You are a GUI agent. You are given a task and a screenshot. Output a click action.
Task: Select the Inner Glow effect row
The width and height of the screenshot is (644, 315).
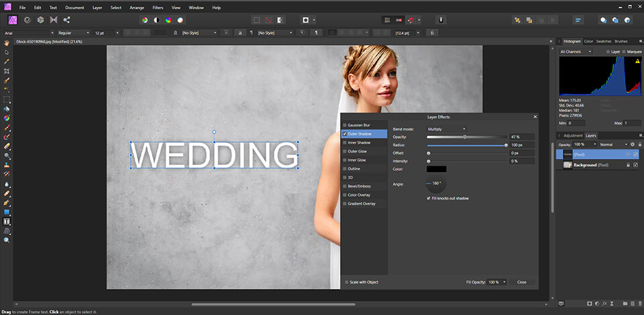coord(364,160)
